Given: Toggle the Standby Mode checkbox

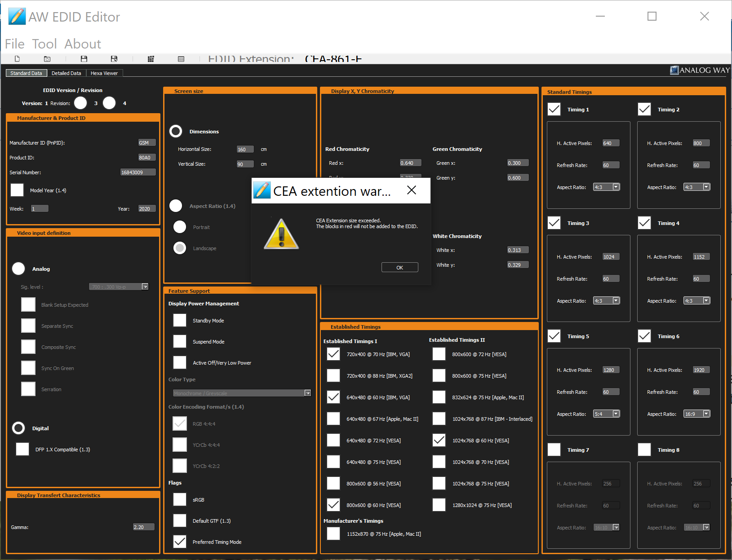Looking at the screenshot, I should point(180,320).
